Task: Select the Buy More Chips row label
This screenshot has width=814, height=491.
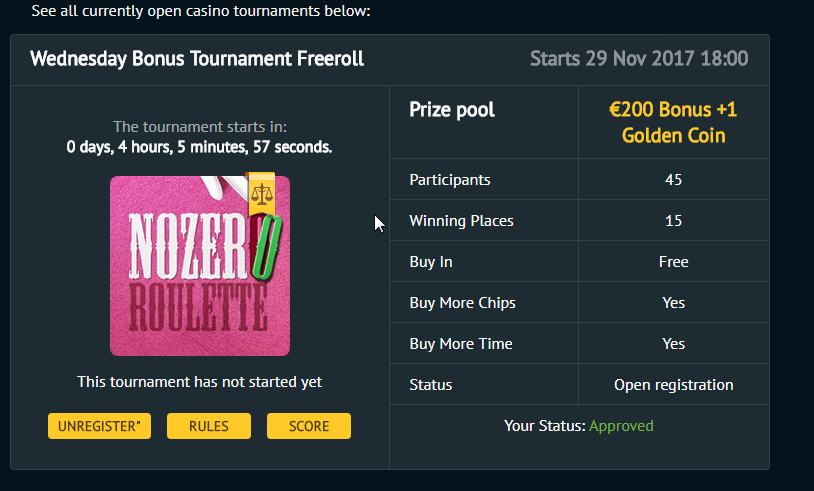Action: coord(462,303)
